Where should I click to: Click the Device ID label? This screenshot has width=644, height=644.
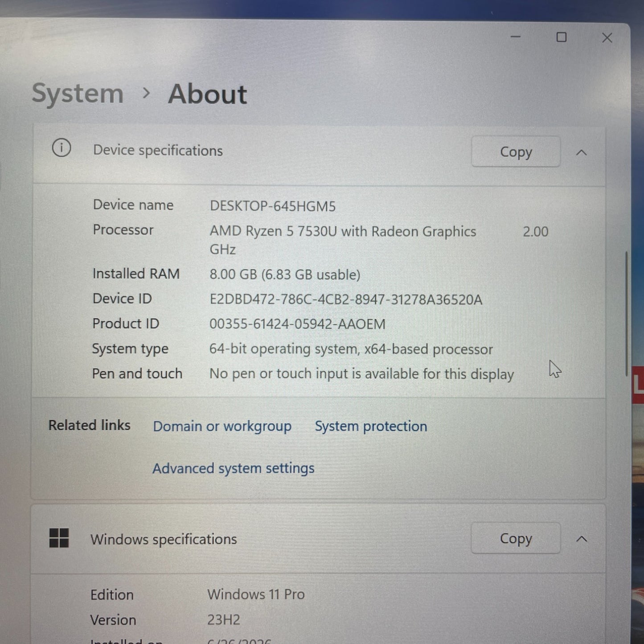click(122, 298)
